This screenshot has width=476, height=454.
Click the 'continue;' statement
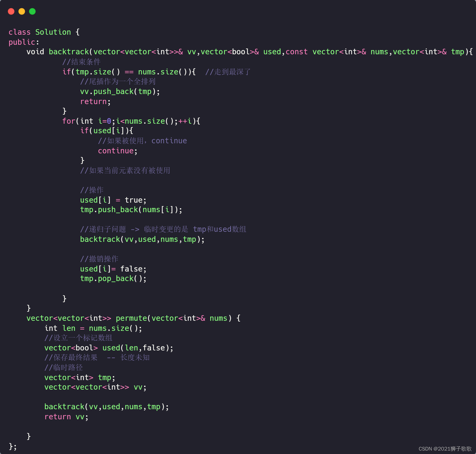pos(118,151)
